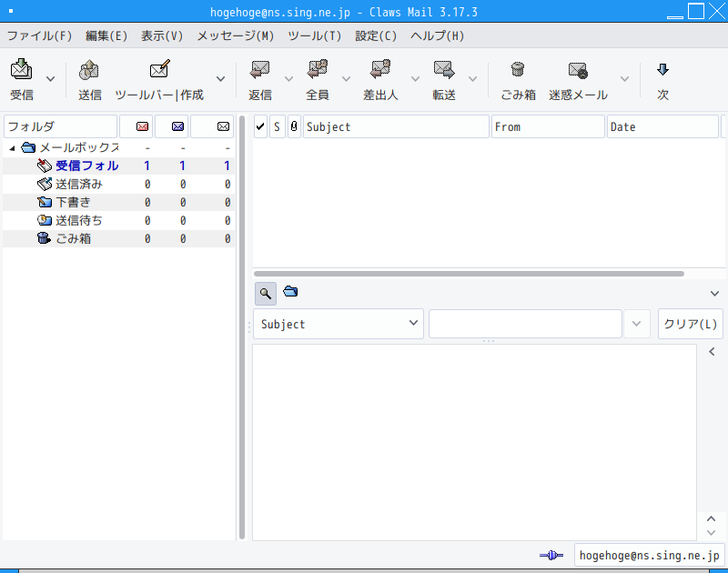
Task: Open the search history dropdown arrow
Action: [x=636, y=324]
